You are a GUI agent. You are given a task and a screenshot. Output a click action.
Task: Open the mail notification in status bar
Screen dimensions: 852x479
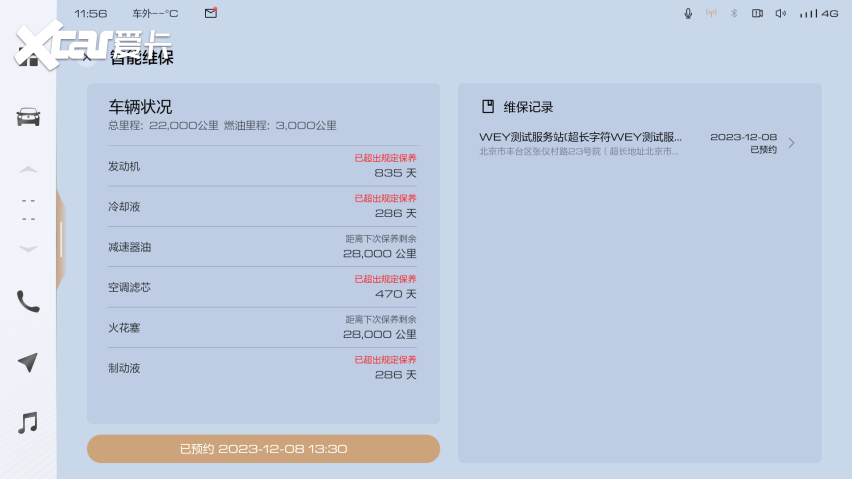point(210,13)
